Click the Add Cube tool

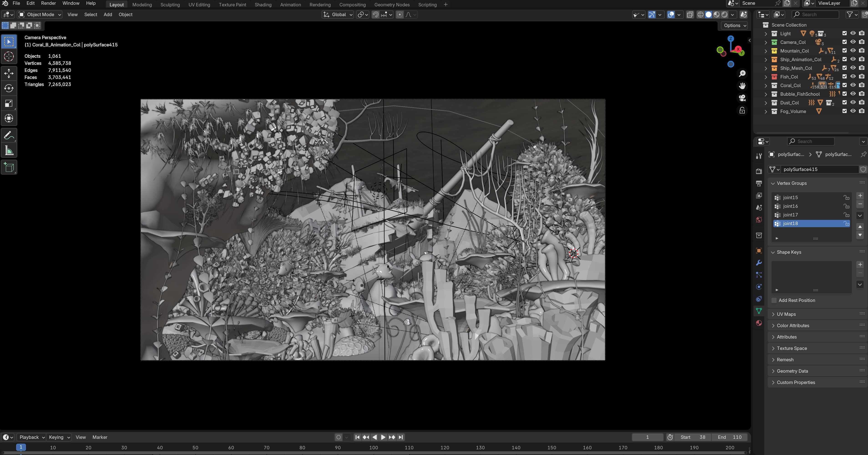(x=9, y=167)
